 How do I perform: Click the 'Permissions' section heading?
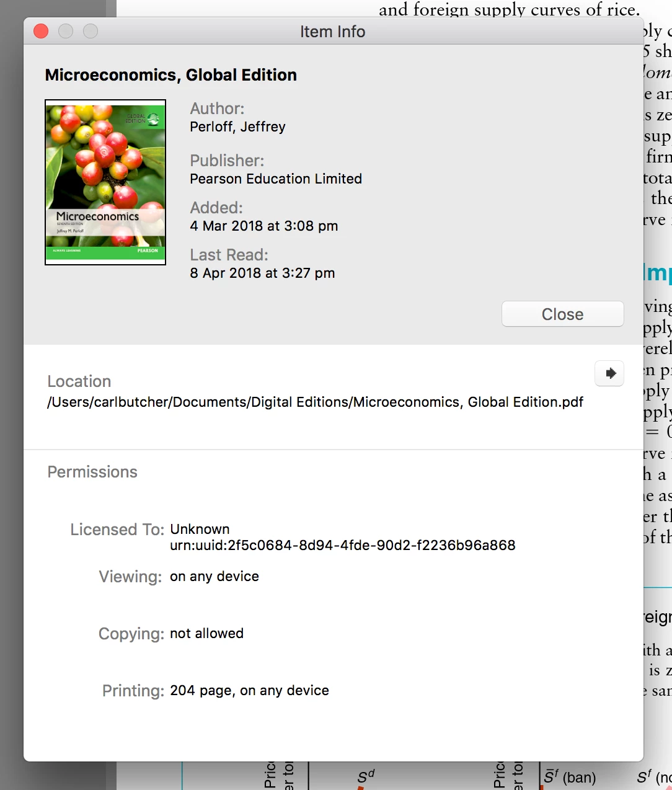click(x=92, y=472)
